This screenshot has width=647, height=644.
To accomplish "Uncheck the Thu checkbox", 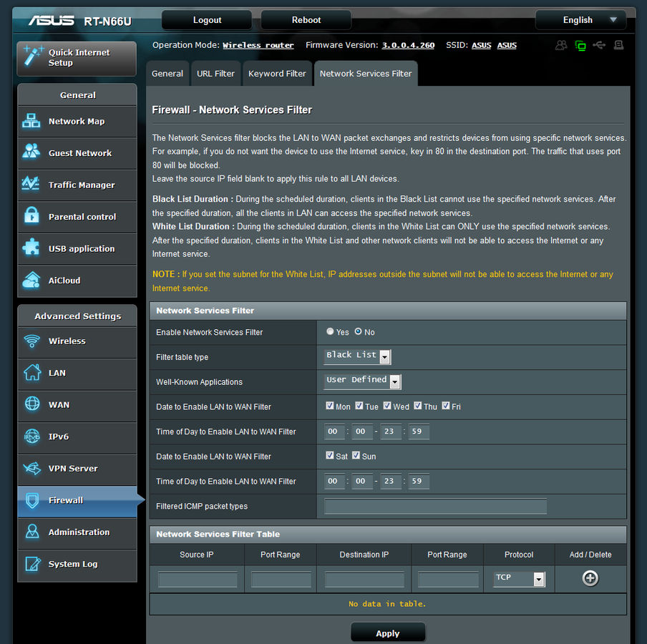I will (x=417, y=406).
